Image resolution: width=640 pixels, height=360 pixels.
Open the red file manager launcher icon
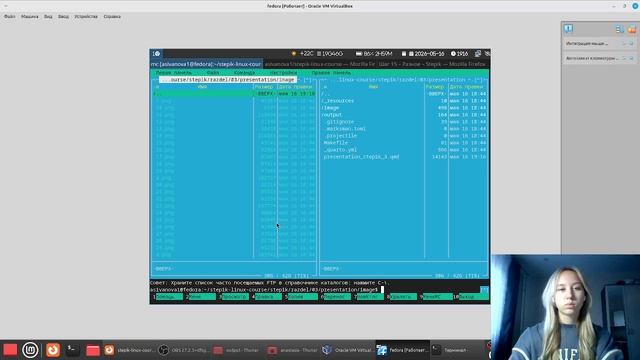tap(93, 350)
